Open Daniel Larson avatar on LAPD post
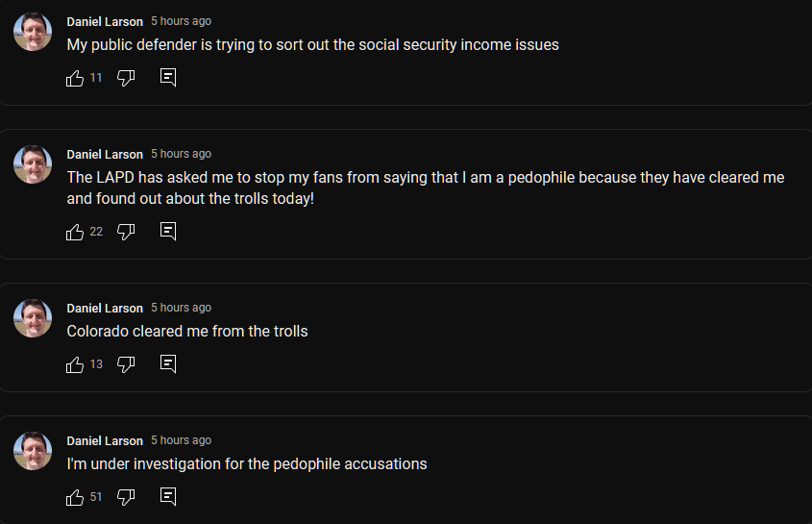The width and height of the screenshot is (812, 524). 33,164
